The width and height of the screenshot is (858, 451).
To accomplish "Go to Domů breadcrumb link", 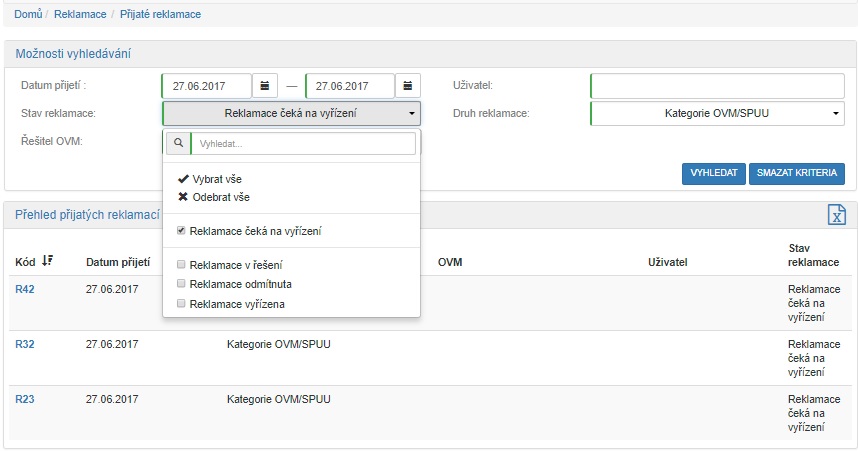I will 28,15.
